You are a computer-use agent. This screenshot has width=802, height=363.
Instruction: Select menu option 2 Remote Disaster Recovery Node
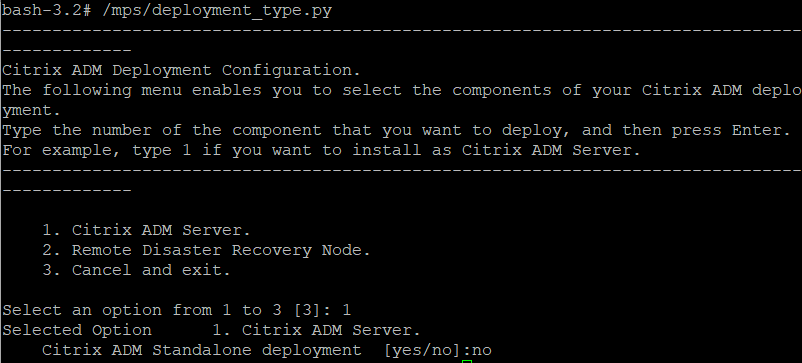pyautogui.click(x=206, y=251)
